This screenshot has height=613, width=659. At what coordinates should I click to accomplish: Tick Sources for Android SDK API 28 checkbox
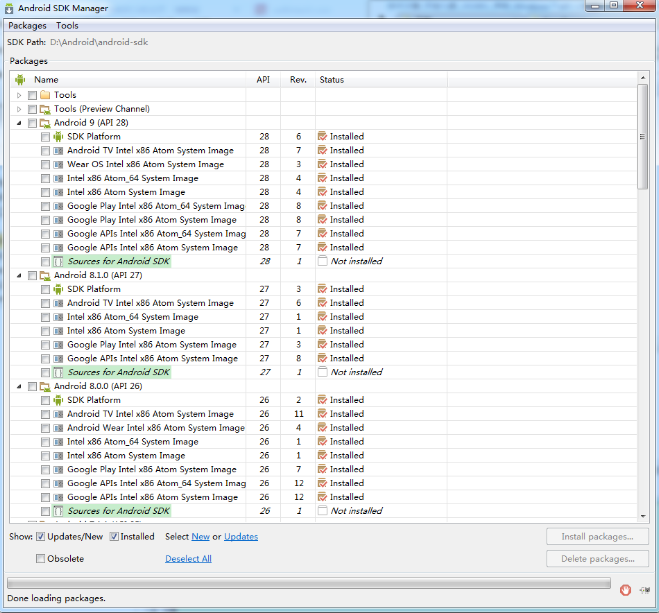click(x=45, y=262)
